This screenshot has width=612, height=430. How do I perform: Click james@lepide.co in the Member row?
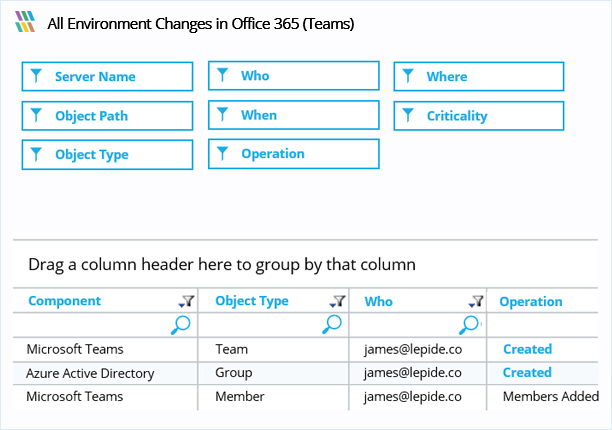(413, 396)
